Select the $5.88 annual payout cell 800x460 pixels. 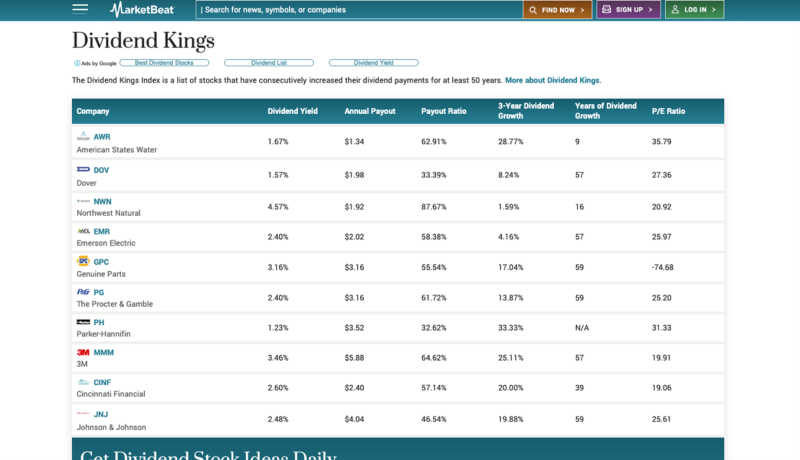[x=354, y=357]
